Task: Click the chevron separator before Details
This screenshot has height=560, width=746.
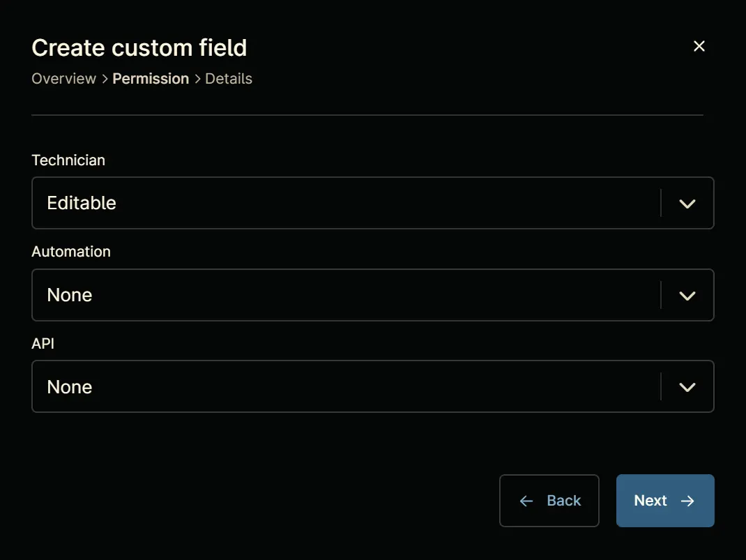Action: pos(197,79)
